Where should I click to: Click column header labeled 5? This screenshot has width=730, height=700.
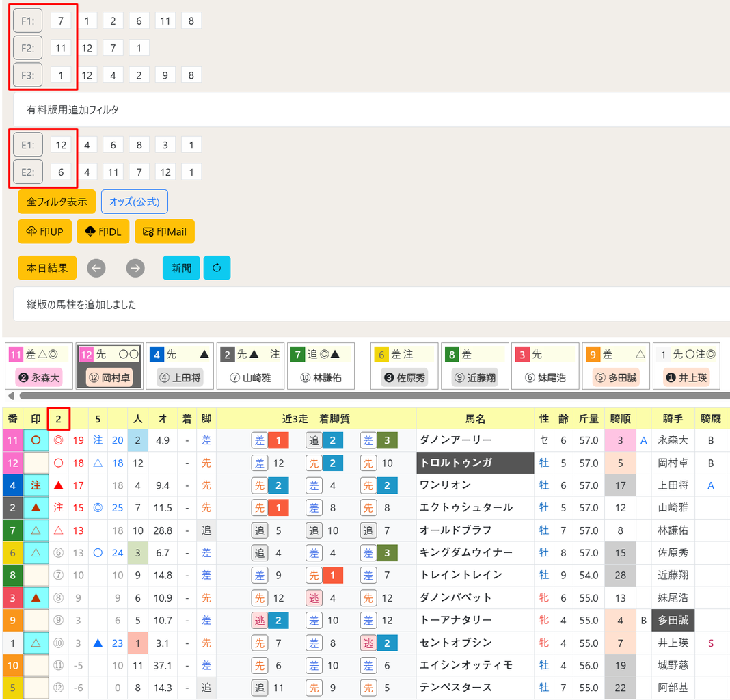(98, 418)
